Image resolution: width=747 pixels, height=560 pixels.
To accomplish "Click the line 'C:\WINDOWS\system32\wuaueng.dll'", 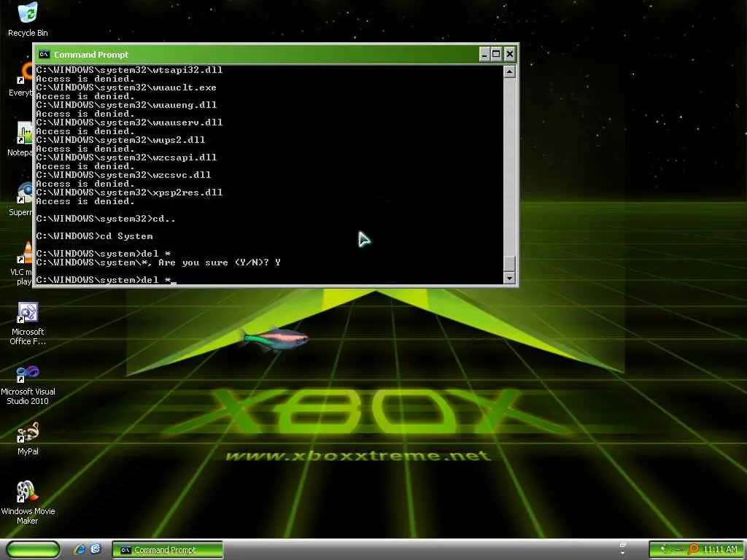I will coord(126,105).
